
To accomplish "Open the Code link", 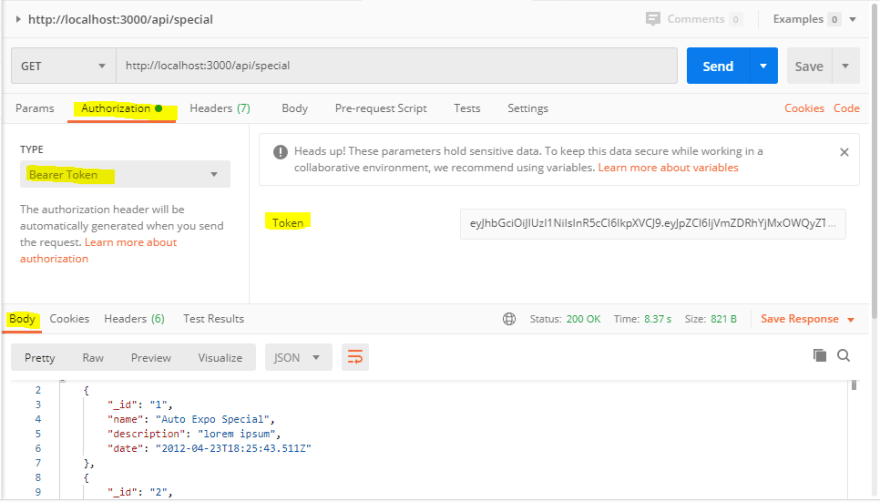I will pyautogui.click(x=846, y=108).
